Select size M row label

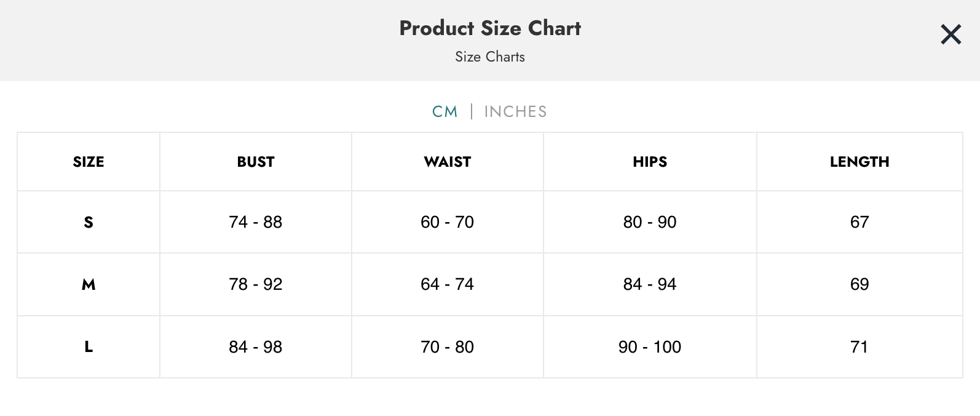88,284
